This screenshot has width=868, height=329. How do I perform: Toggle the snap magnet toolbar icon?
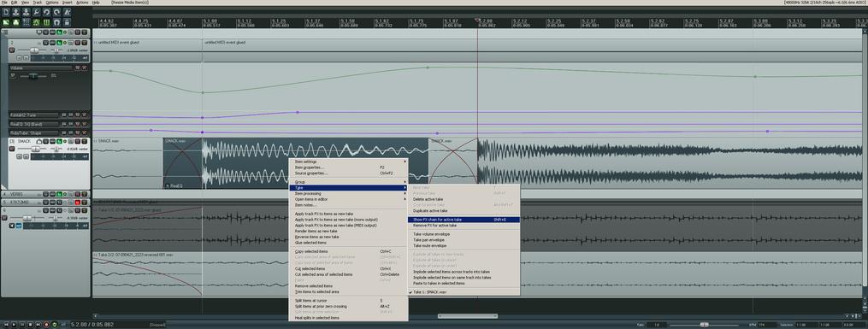[56, 23]
